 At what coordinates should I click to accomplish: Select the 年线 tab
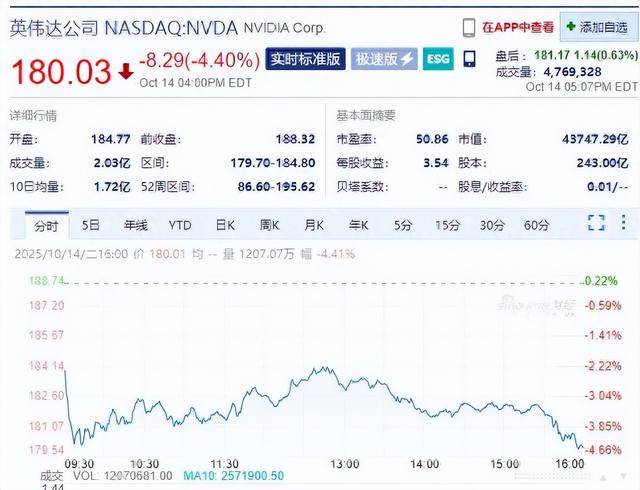[135, 225]
